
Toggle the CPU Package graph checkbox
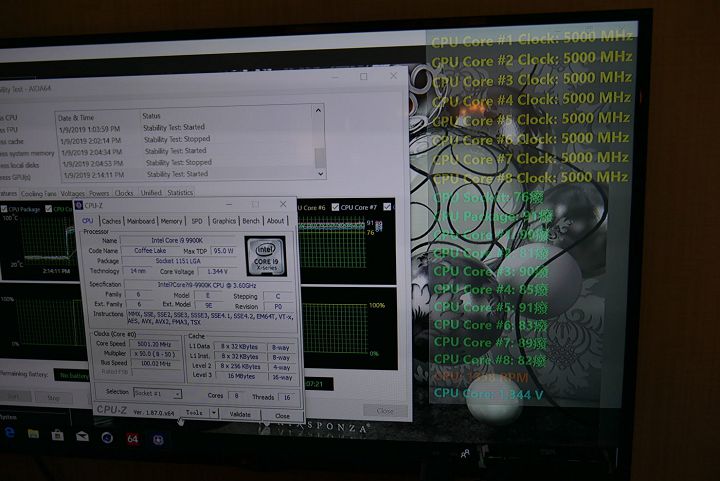click(x=4, y=209)
